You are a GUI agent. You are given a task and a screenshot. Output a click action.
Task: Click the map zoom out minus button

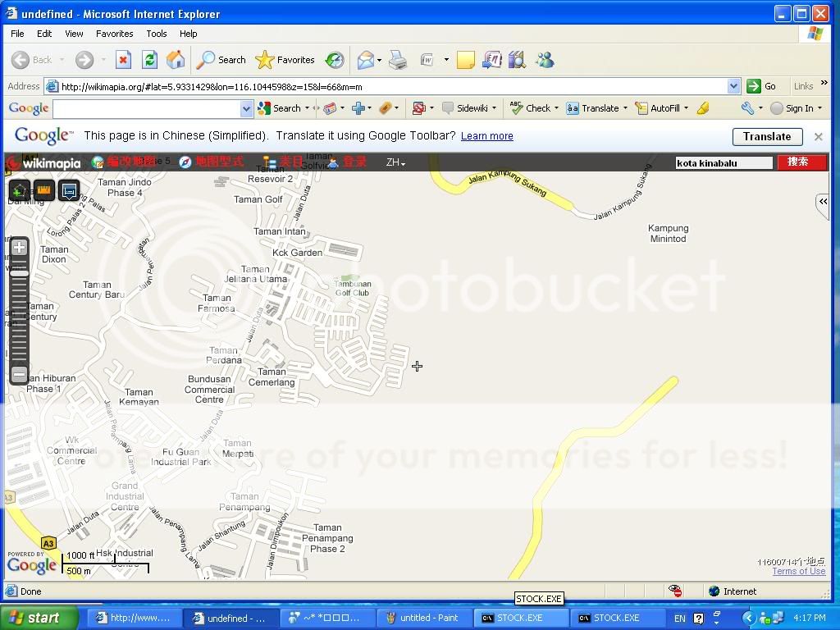point(20,374)
